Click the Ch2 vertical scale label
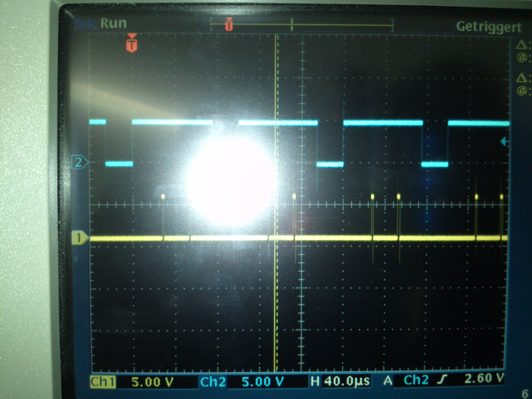Image resolution: width=532 pixels, height=399 pixels. coord(213,382)
